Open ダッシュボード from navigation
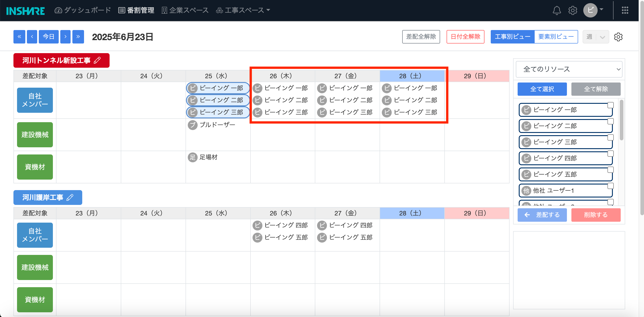The image size is (644, 317). [83, 10]
